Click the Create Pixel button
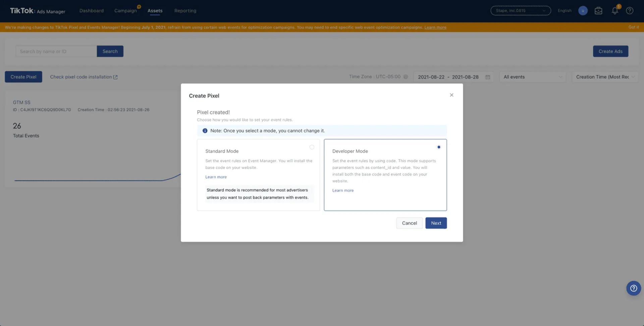644x326 pixels. pyautogui.click(x=23, y=77)
